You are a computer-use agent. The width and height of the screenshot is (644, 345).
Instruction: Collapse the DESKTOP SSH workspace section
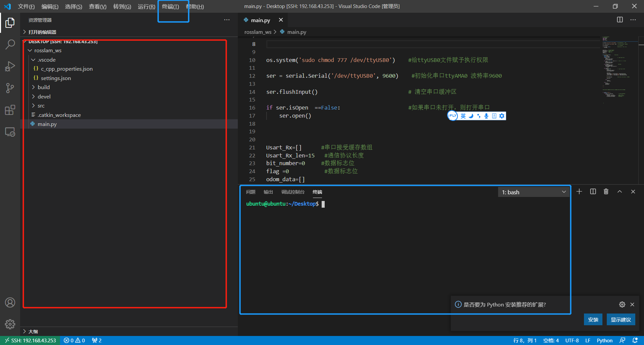tap(129, 42)
